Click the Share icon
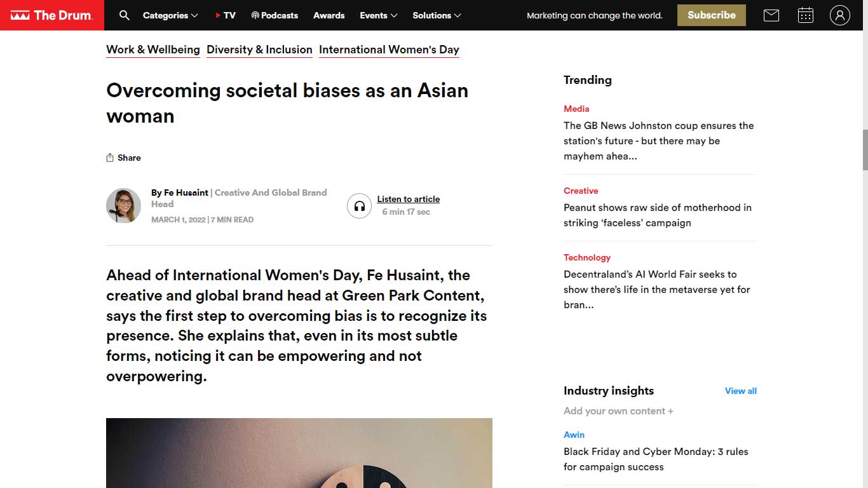 click(110, 158)
